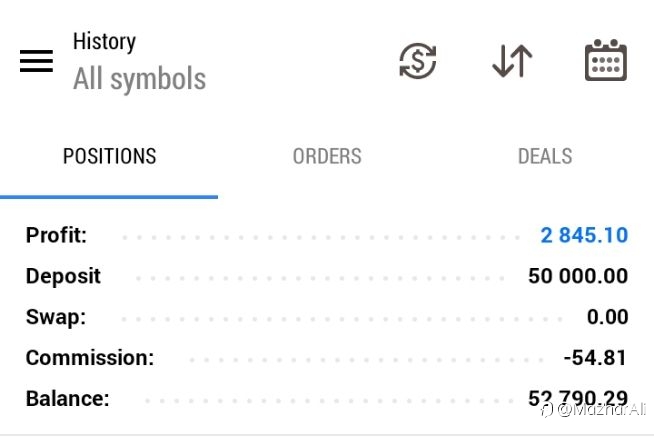This screenshot has height=439, width=654.
Task: Open the hamburger navigation menu
Action: coord(36,61)
